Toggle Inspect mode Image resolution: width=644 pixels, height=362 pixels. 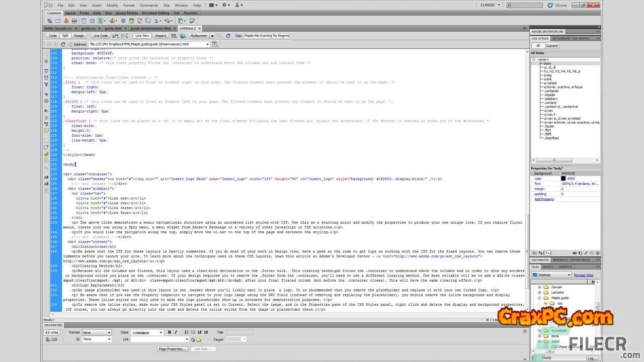(x=160, y=36)
